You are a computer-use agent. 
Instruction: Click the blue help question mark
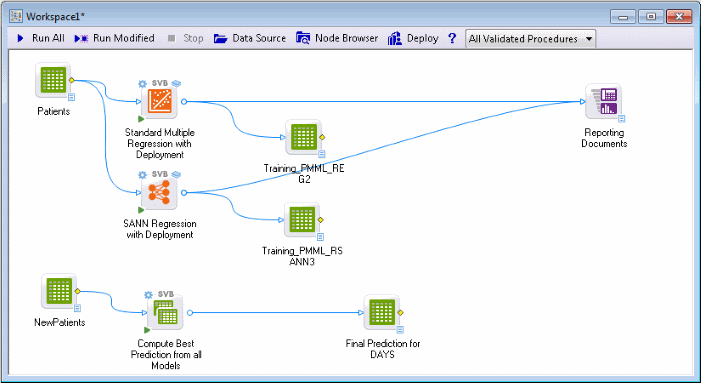452,38
